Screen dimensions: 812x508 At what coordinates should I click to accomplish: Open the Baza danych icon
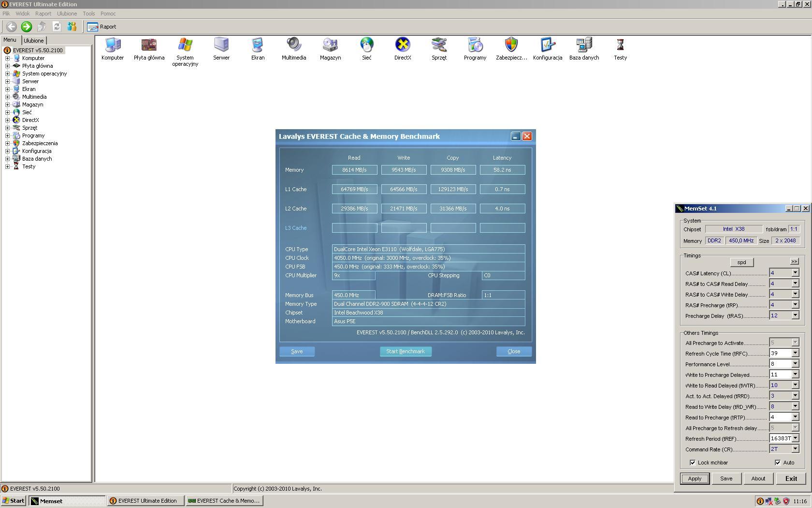pos(584,45)
